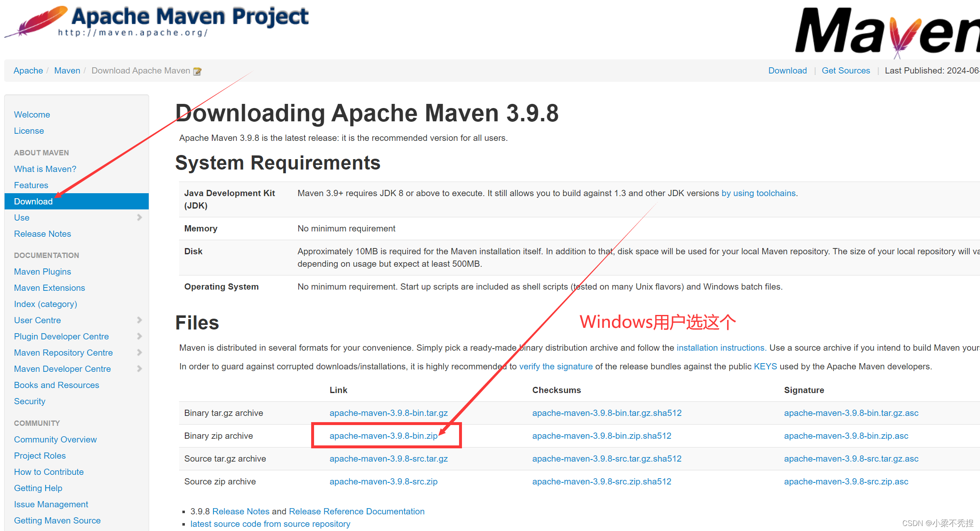This screenshot has height=531, width=980.
Task: Open verify the signature link
Action: [x=556, y=366]
